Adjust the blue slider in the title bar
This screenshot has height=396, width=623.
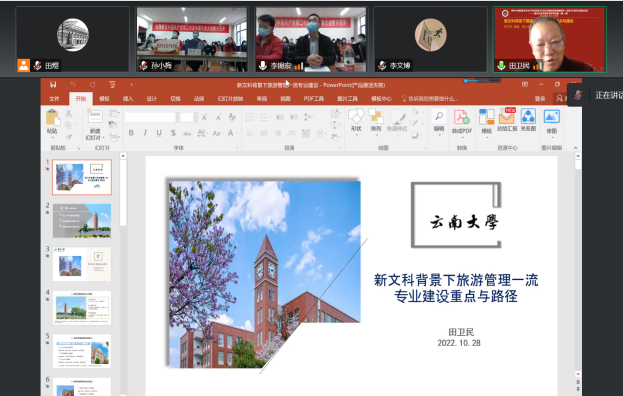click(482, 81)
